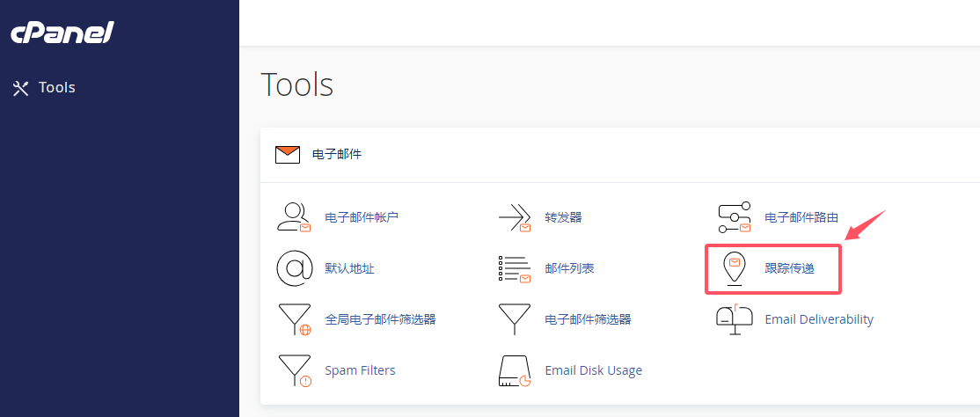Click the 电子邮件 envelope section icon

[289, 154]
